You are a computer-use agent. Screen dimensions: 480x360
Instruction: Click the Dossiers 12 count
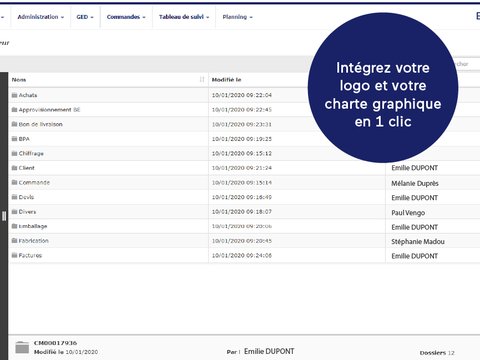click(437, 353)
